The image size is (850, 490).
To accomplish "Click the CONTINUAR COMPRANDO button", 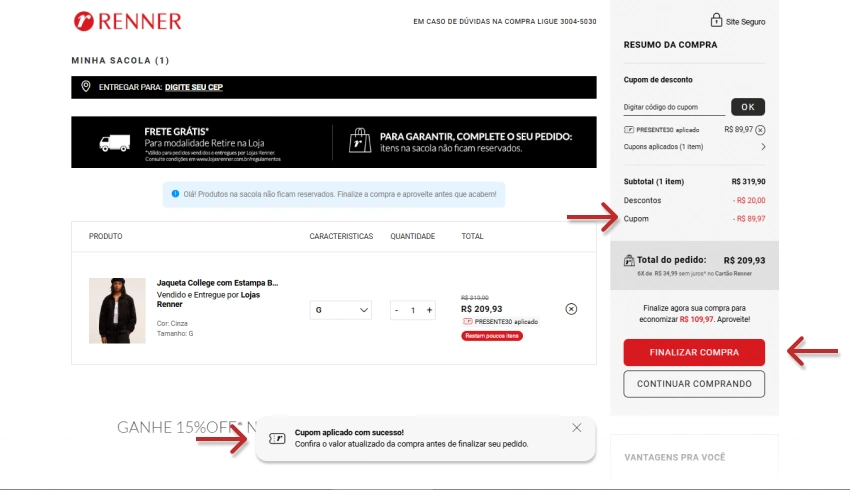I will point(694,384).
